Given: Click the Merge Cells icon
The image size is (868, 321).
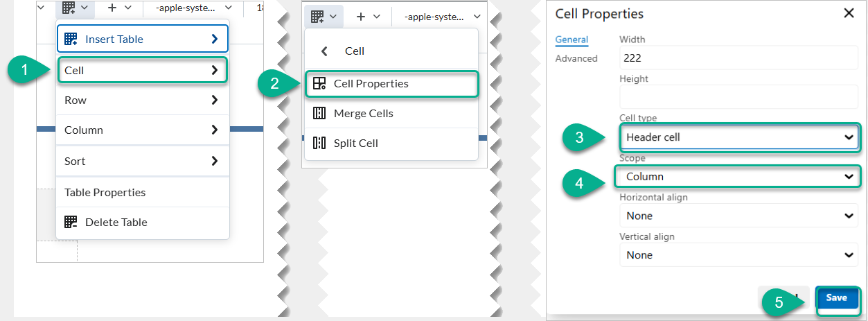Looking at the screenshot, I should click(319, 114).
